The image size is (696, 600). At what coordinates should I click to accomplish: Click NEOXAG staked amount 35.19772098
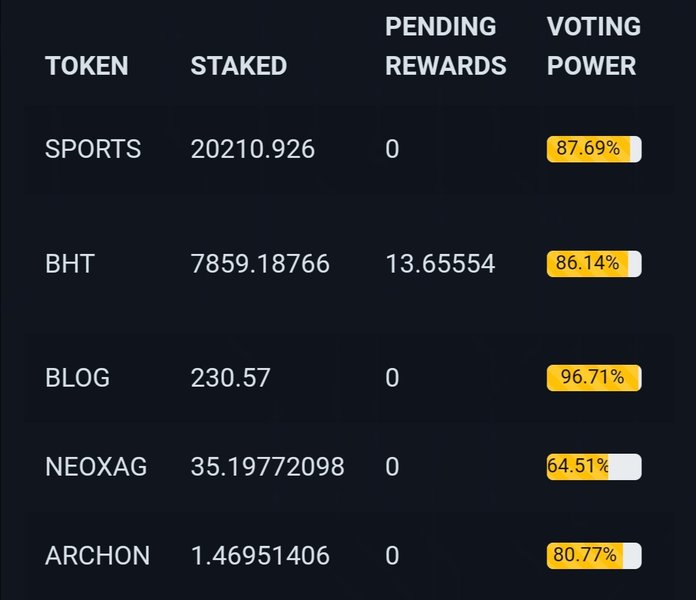click(268, 466)
